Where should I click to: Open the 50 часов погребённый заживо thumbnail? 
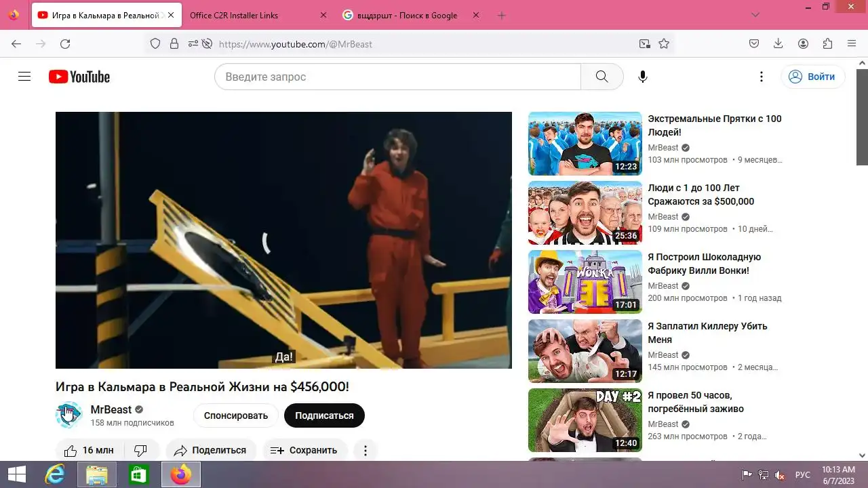[x=585, y=420]
